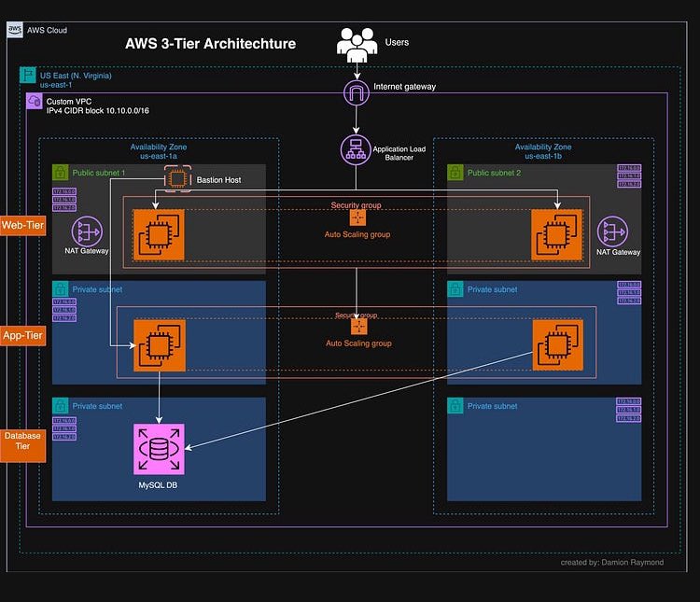This screenshot has width=700, height=602.
Task: Select route table icon in Database subnet us-east-1b
Action: pyautogui.click(x=628, y=410)
